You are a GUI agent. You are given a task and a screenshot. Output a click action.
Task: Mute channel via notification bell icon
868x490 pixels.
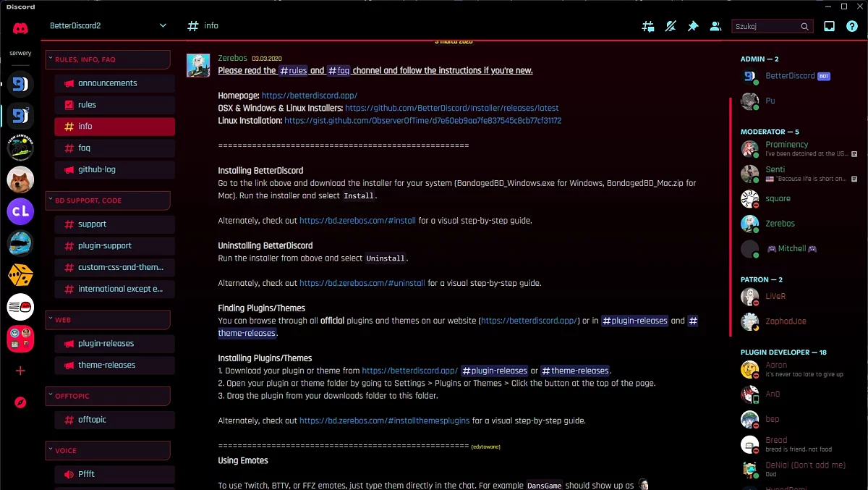(671, 26)
